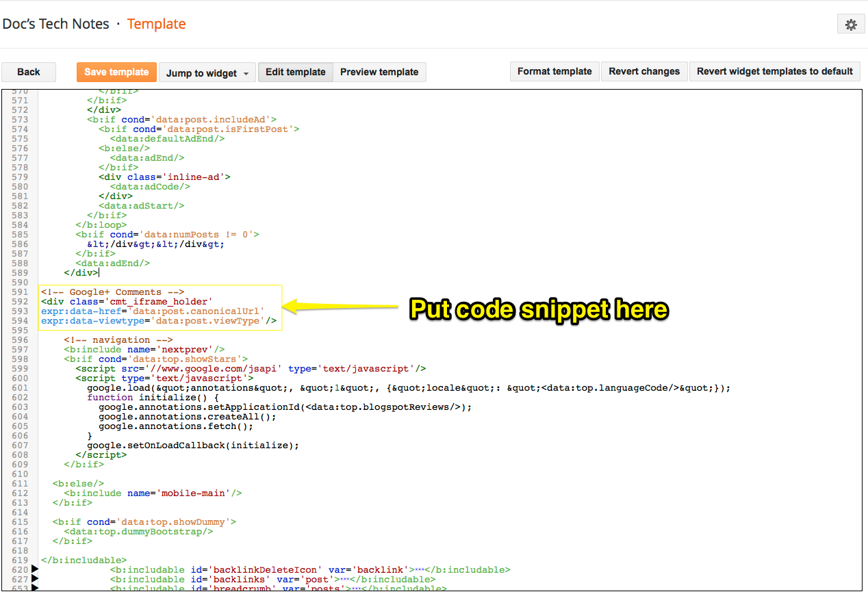The width and height of the screenshot is (868, 594).
Task: Click line number 596 in the gutter
Action: [x=20, y=339]
